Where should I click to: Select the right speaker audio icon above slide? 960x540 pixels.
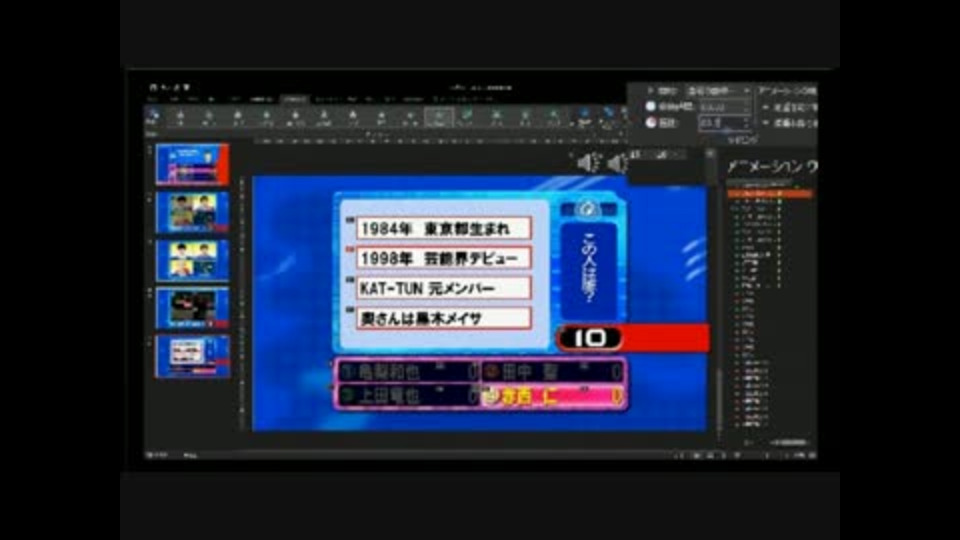tap(618, 163)
